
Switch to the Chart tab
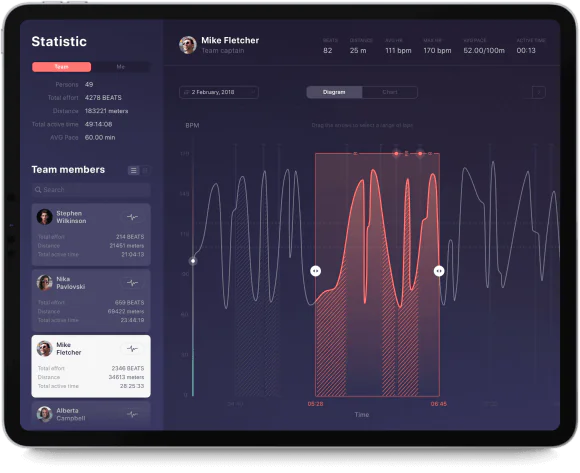[x=390, y=92]
